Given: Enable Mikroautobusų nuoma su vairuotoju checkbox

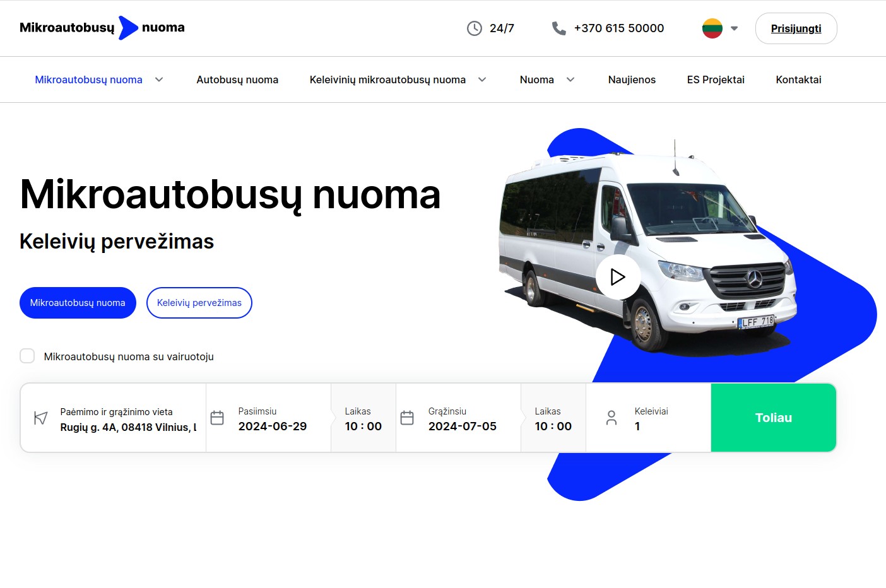Looking at the screenshot, I should coord(27,356).
